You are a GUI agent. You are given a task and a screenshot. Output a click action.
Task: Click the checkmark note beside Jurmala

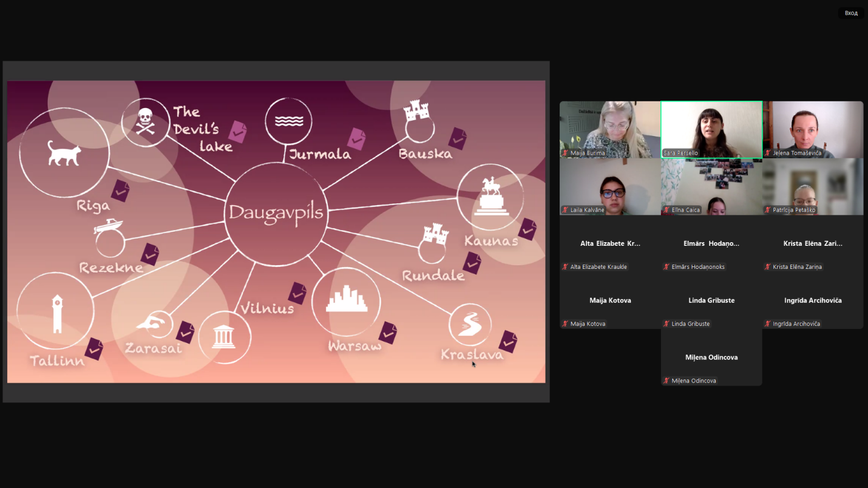point(356,138)
